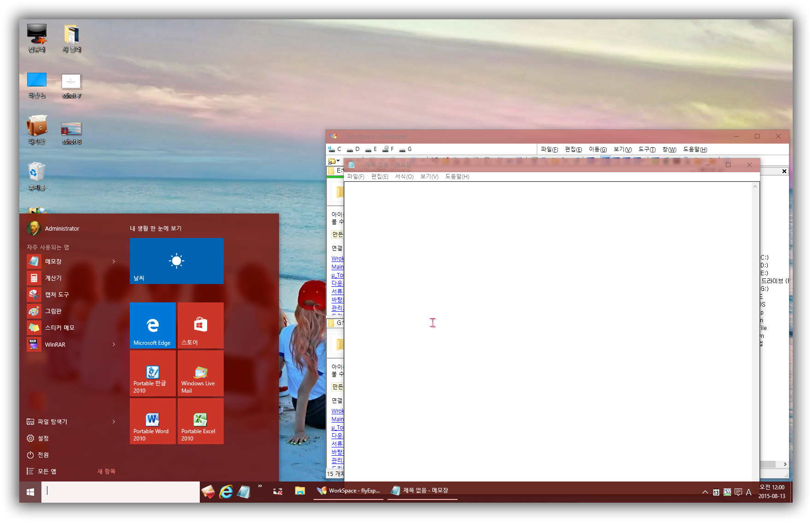The width and height of the screenshot is (812, 522).
Task: Expand 파일 탐색기 submenu arrow
Action: 114,422
